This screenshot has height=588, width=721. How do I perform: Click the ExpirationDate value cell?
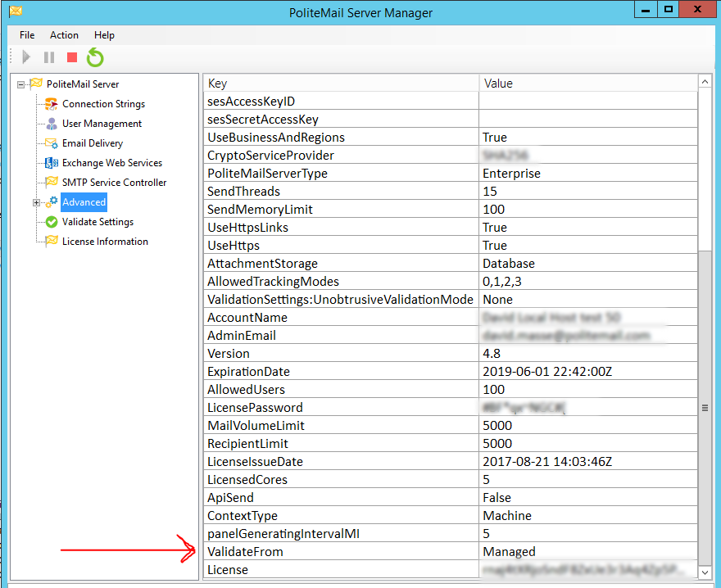588,372
